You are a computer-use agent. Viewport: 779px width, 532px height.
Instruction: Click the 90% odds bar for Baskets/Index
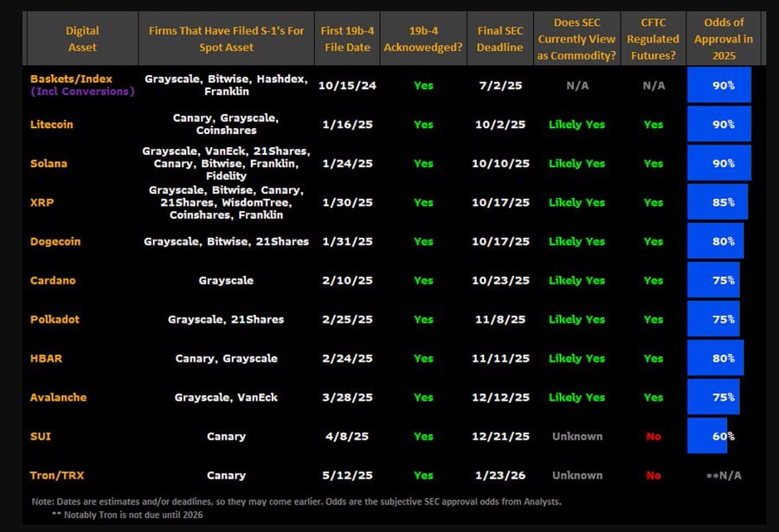[719, 86]
